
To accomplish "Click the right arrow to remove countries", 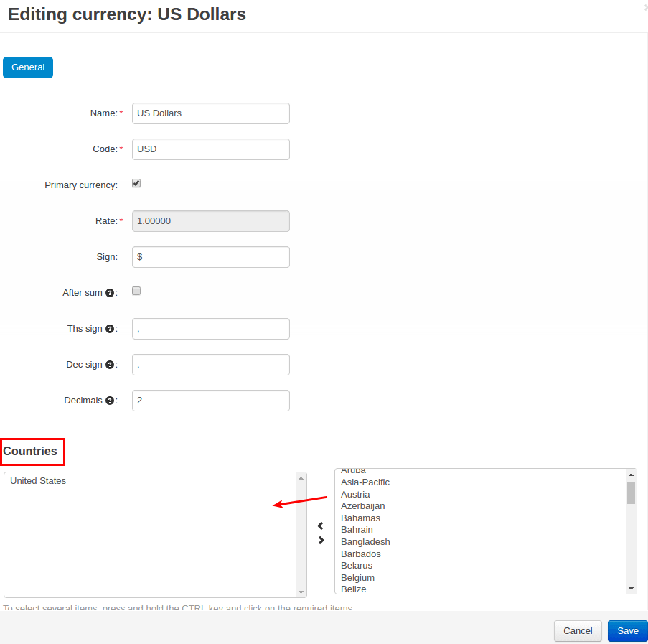I will (321, 540).
